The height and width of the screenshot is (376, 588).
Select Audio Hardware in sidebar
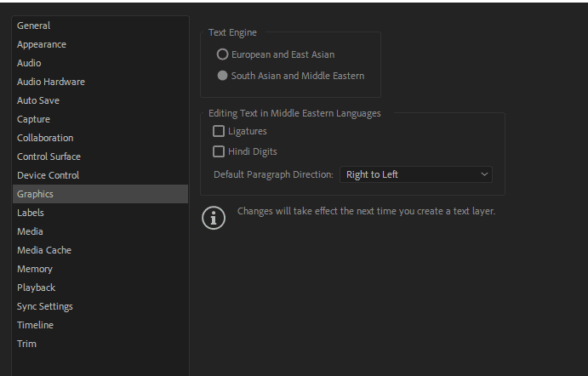coord(51,82)
